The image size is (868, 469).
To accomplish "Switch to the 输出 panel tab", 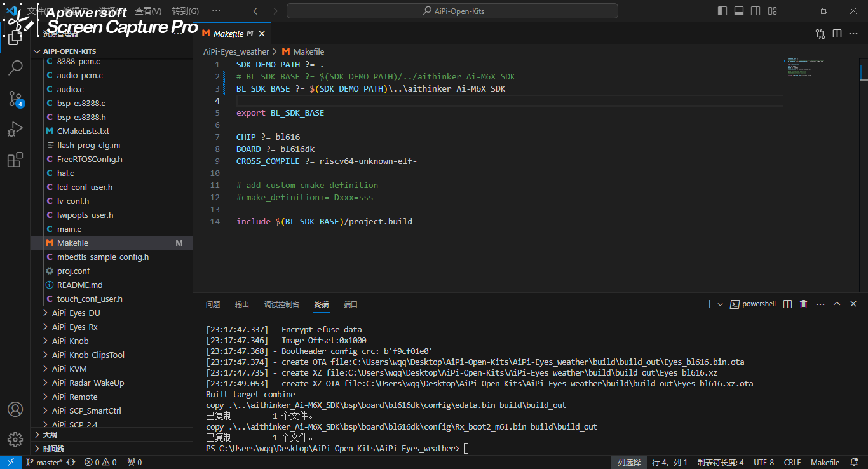I will [242, 304].
